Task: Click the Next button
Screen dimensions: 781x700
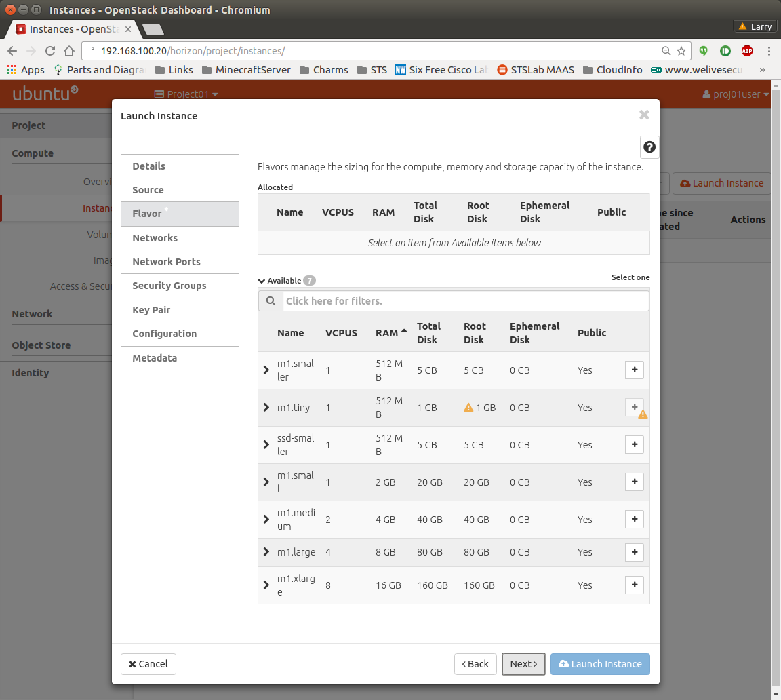Action: pos(523,664)
